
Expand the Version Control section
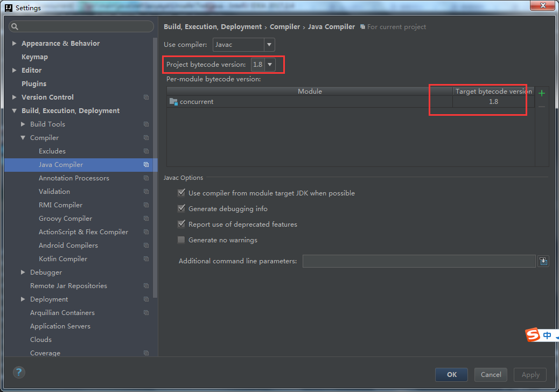14,97
